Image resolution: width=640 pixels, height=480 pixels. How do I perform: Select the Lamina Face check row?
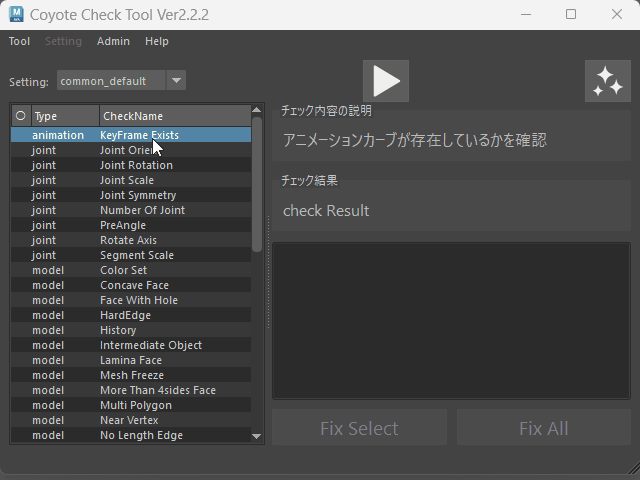coord(130,360)
